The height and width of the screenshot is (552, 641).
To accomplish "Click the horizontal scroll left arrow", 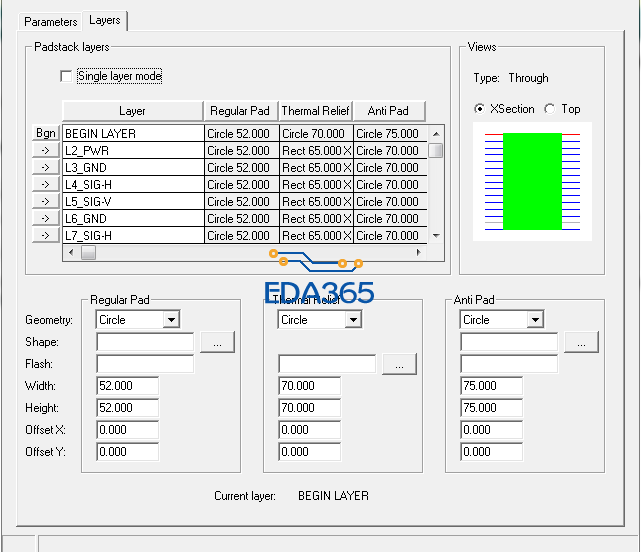I will tap(71, 252).
